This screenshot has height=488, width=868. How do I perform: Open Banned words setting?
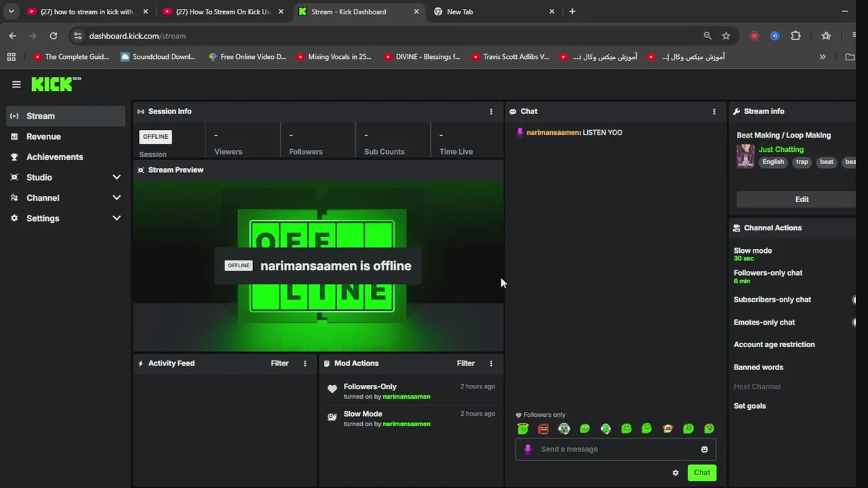758,367
